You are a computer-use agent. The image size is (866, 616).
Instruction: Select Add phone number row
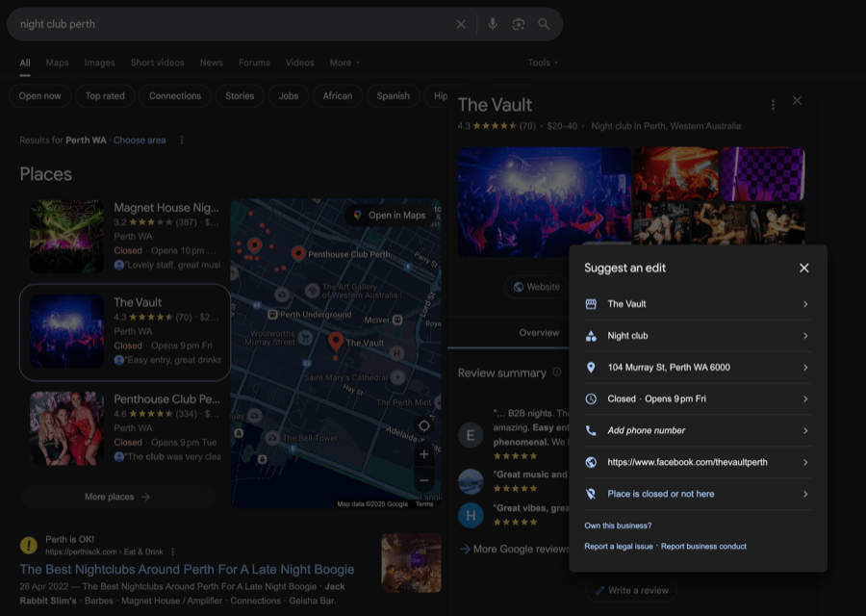coord(698,430)
